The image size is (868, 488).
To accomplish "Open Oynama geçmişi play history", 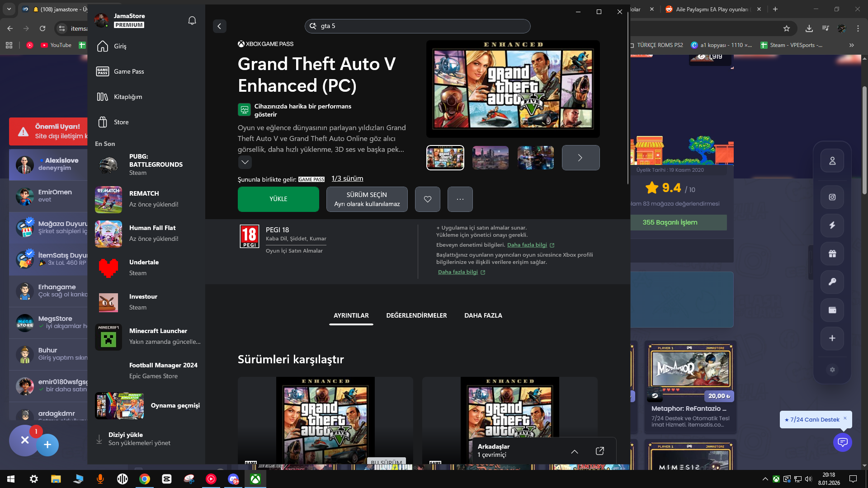I will (x=147, y=405).
